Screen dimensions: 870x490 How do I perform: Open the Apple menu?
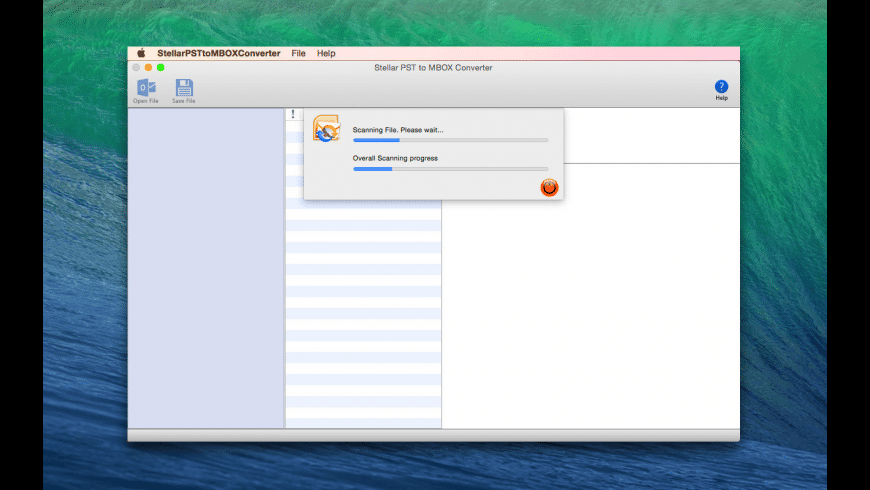pos(141,53)
